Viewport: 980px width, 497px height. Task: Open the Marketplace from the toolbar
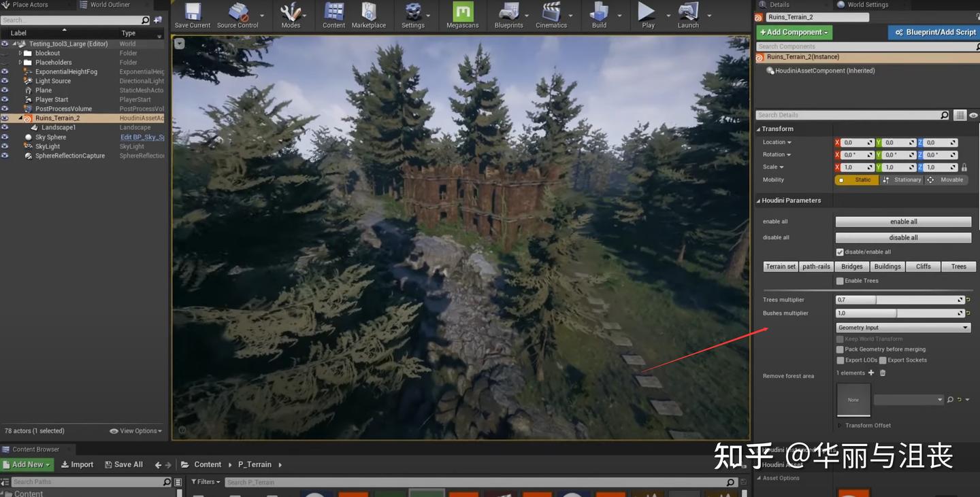[x=368, y=14]
